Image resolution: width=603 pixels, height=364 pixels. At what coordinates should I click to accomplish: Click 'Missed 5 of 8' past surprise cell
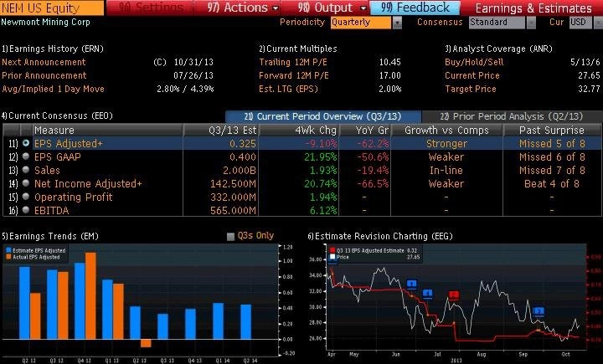click(552, 143)
